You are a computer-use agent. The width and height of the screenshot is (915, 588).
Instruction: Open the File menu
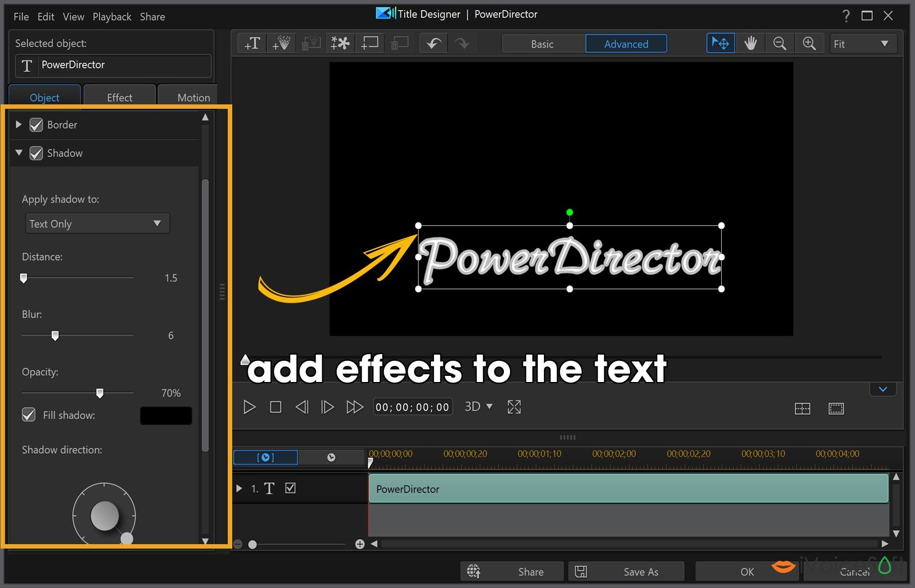pos(21,17)
